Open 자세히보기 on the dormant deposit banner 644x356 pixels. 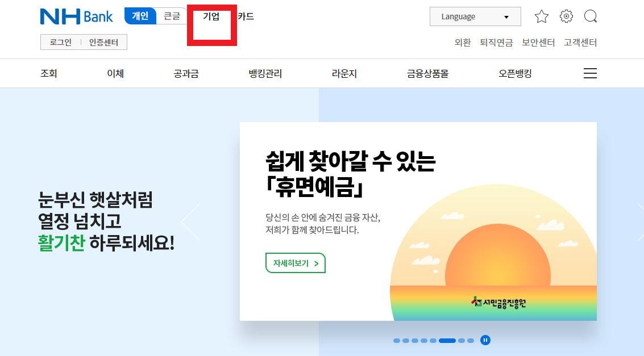[295, 263]
